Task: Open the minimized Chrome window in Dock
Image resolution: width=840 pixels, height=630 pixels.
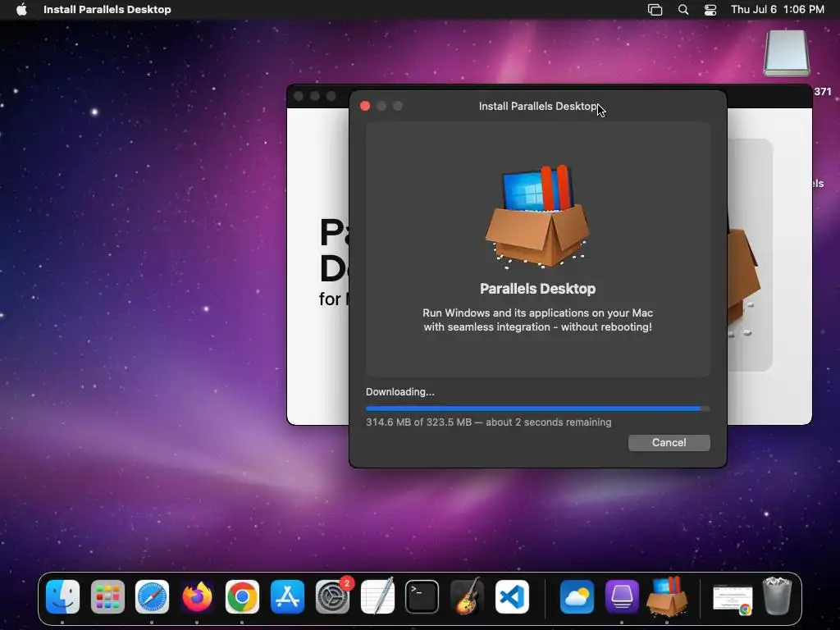Action: (733, 599)
